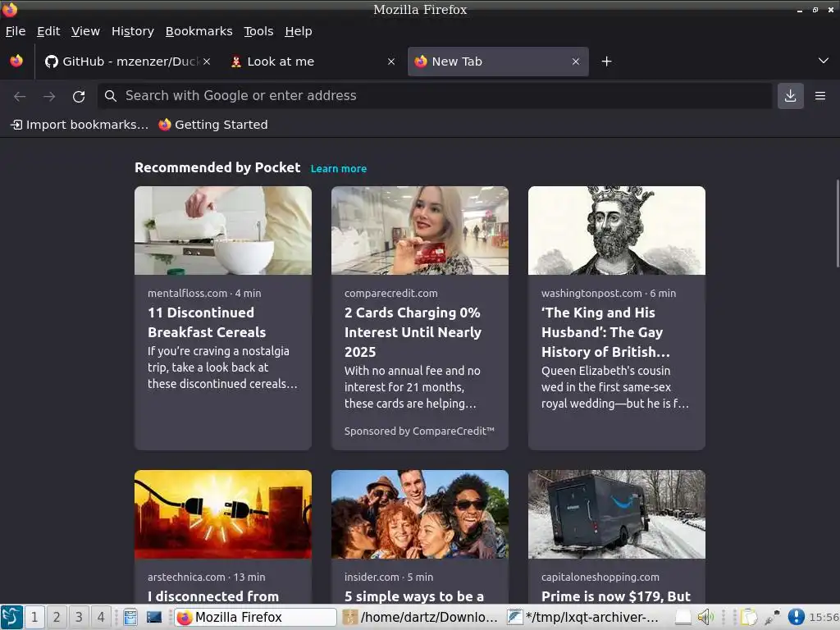The image size is (840, 630).
Task: Open the Getting Started bookmark
Action: pos(213,125)
